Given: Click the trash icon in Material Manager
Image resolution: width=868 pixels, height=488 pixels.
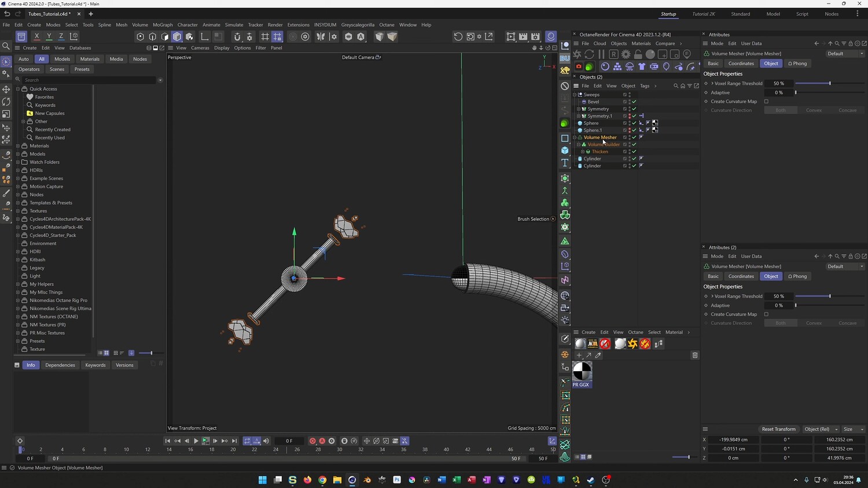Looking at the screenshot, I should coord(695,355).
